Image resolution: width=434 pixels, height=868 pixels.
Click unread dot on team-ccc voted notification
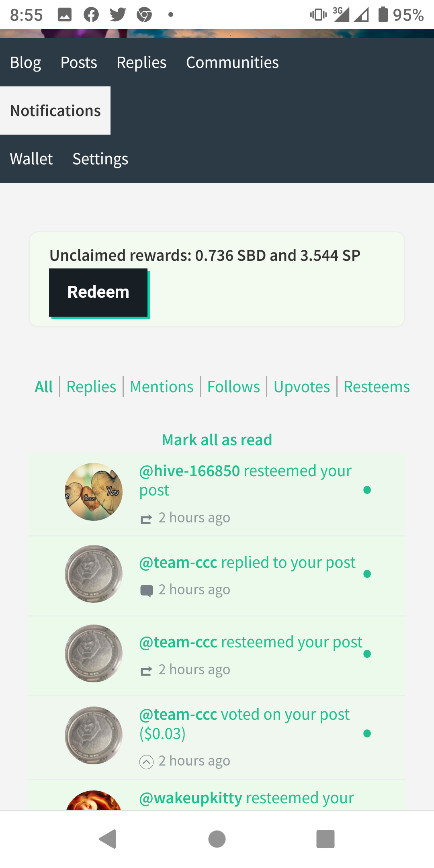367,733
